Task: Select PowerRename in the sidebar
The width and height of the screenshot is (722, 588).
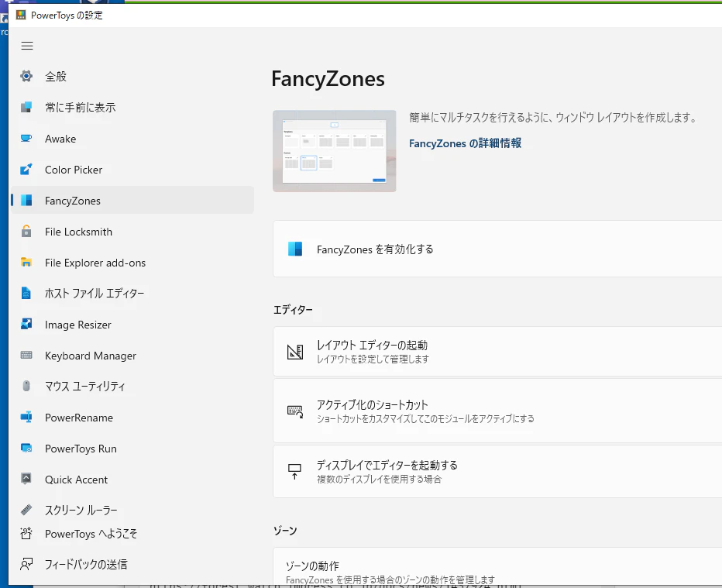Action: click(132, 417)
